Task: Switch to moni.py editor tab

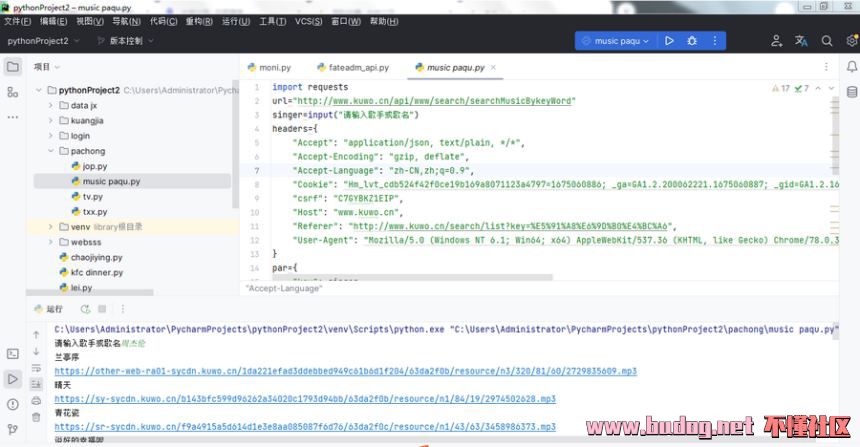Action: tap(269, 67)
